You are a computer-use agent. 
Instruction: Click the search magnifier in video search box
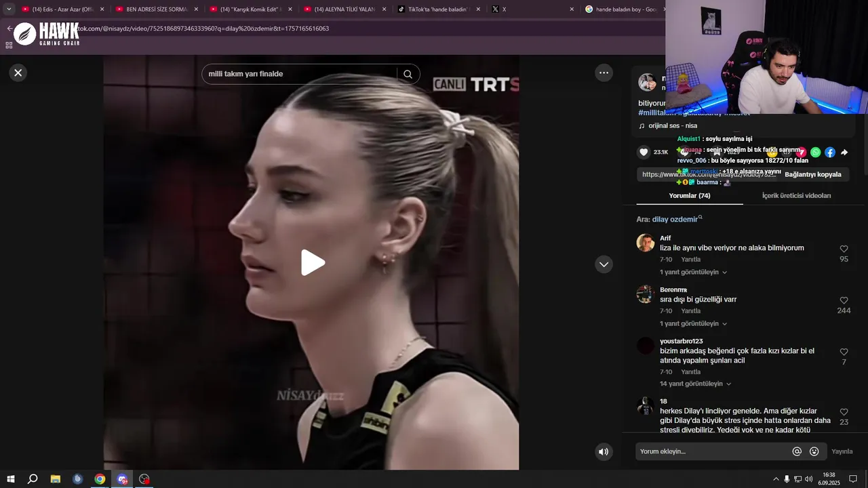point(408,75)
